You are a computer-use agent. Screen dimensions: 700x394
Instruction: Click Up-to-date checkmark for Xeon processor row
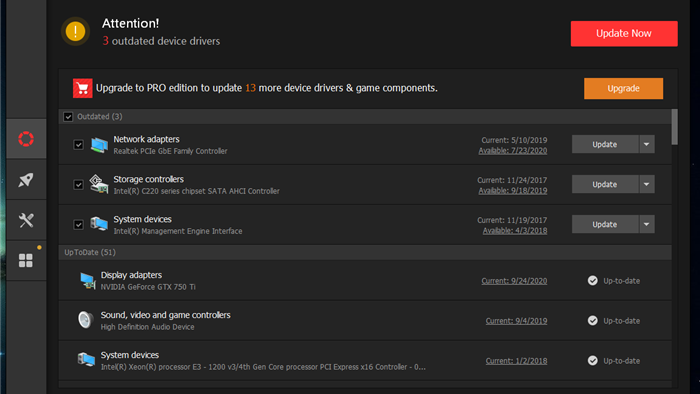click(592, 361)
